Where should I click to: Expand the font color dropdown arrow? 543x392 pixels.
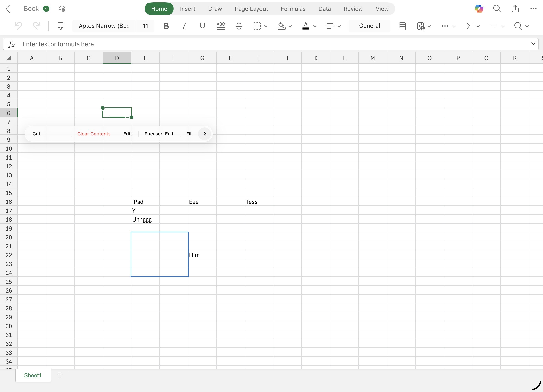[x=315, y=26]
